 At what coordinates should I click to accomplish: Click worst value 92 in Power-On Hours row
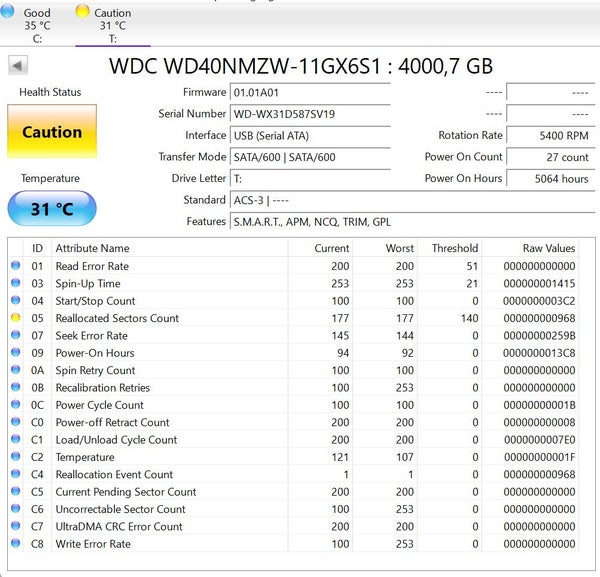tap(408, 353)
